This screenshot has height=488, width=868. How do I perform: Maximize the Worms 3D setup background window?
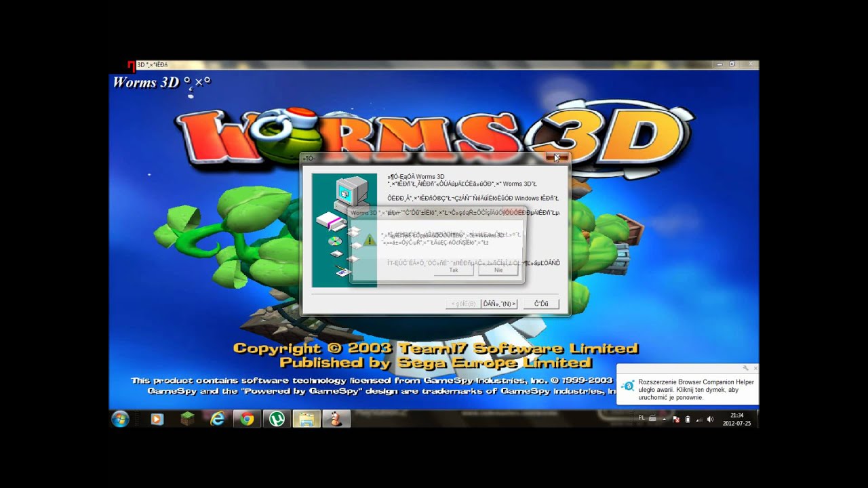click(732, 64)
